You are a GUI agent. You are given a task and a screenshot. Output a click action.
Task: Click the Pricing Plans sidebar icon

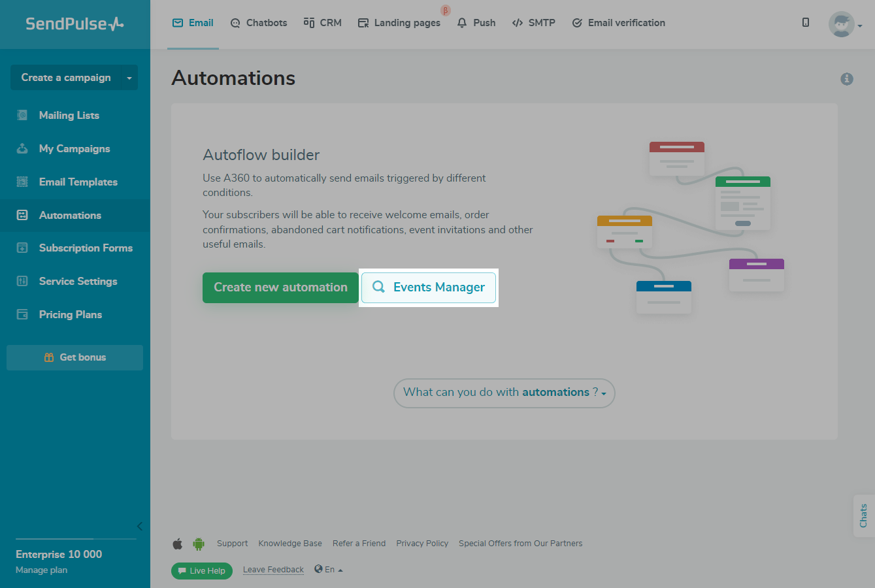pos(22,314)
